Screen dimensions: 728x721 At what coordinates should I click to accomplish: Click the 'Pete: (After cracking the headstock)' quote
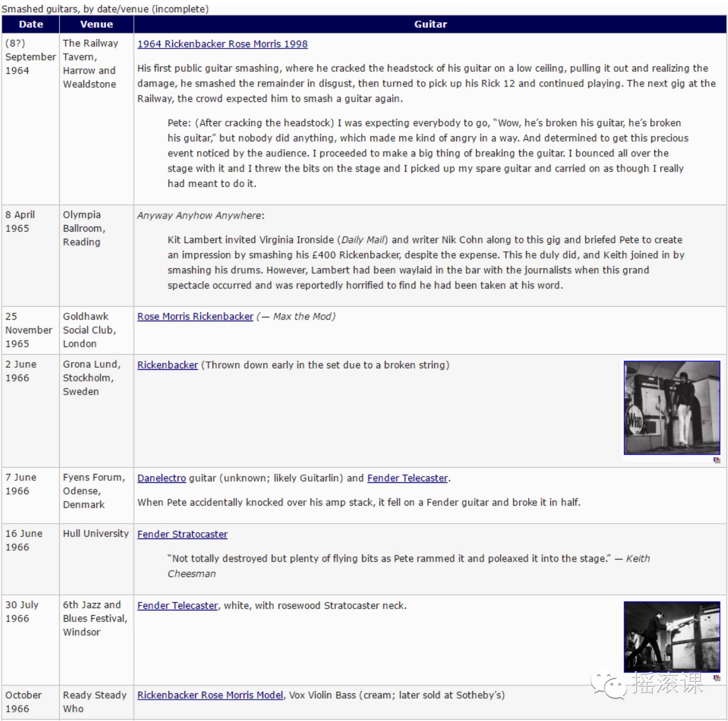coord(428,153)
